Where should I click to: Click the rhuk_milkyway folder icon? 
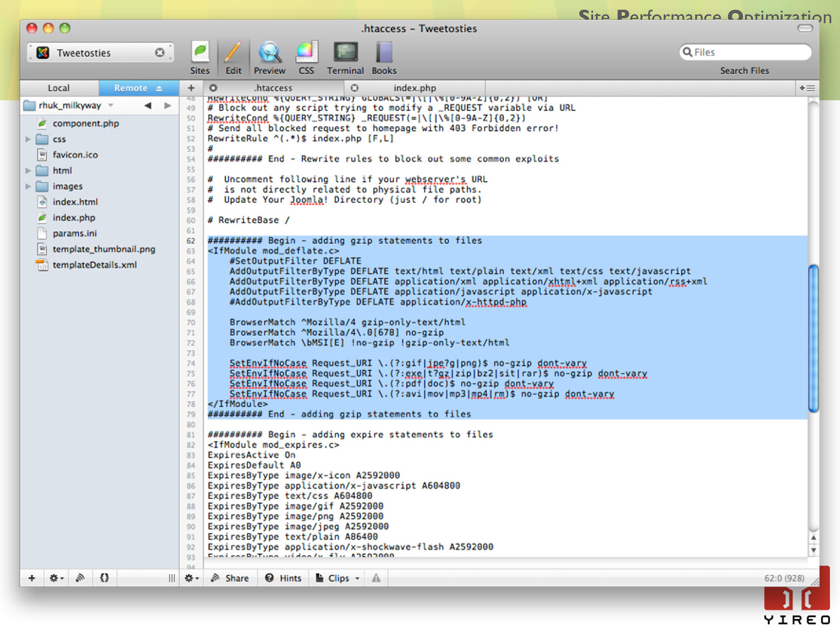click(29, 106)
